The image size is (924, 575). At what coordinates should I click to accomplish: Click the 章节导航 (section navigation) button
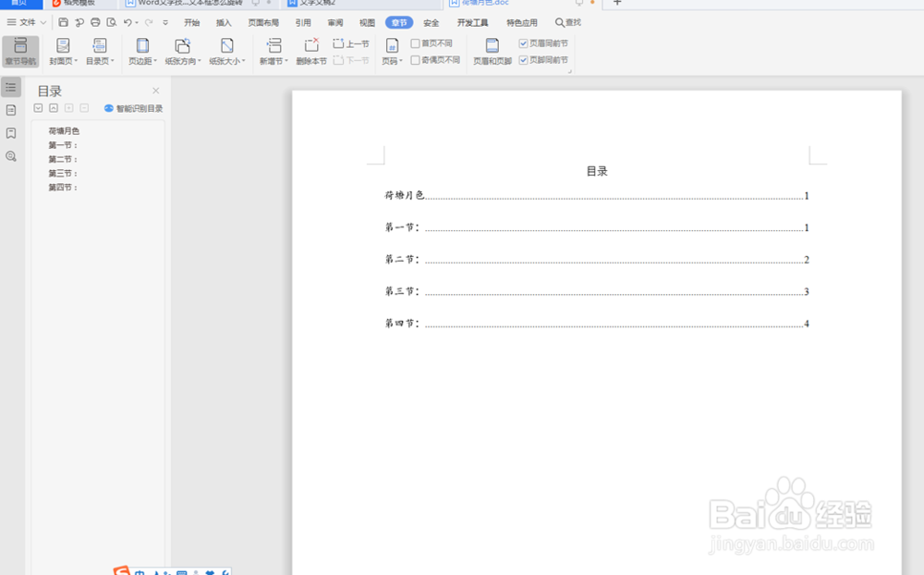pos(20,52)
